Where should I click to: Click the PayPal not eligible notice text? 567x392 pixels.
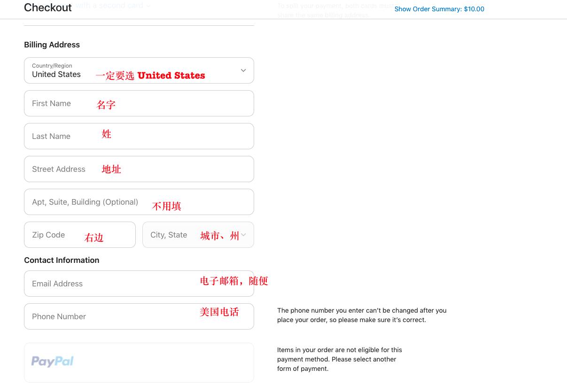339,359
